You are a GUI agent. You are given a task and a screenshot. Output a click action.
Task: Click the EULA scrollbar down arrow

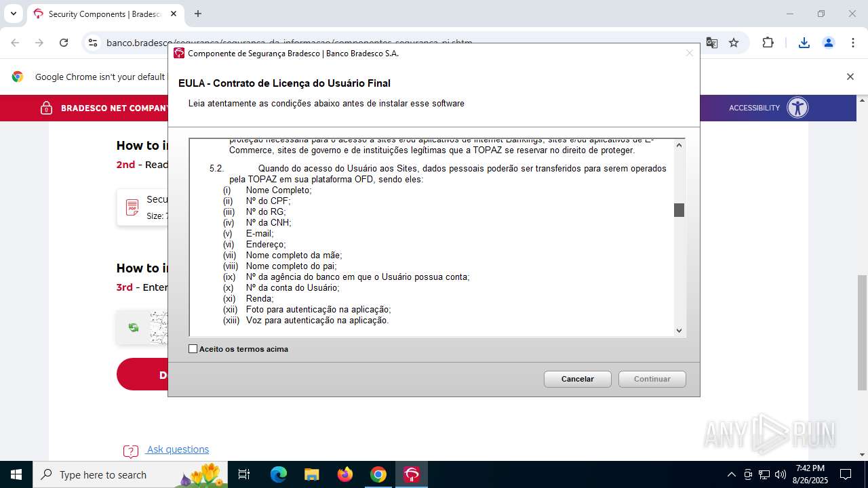pos(679,331)
